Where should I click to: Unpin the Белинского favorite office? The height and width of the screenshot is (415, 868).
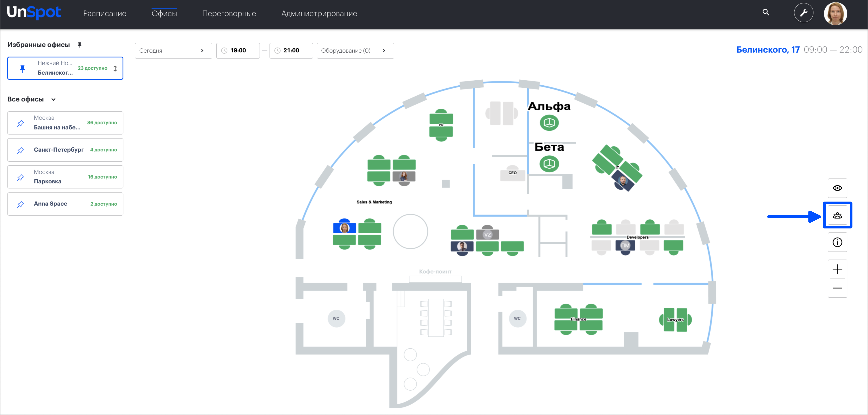click(23, 69)
